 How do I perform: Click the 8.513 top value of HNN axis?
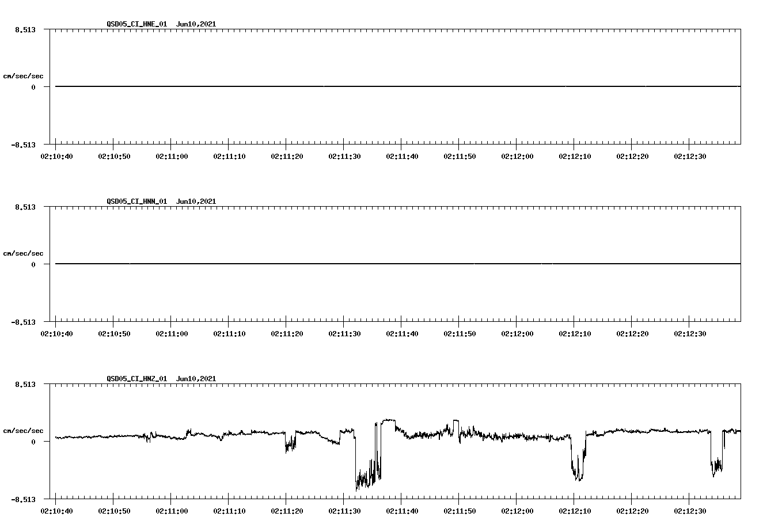(x=26, y=207)
